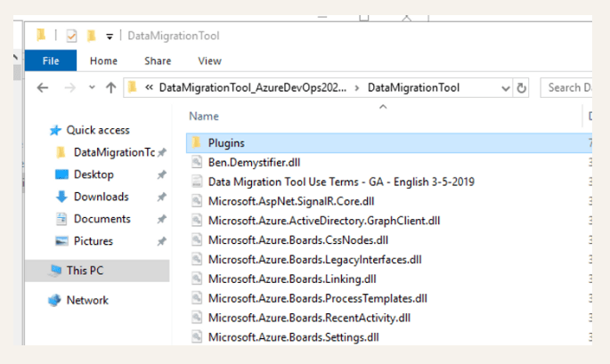The height and width of the screenshot is (364, 610).
Task: Expand hidden path with double chevron
Action: 149,87
